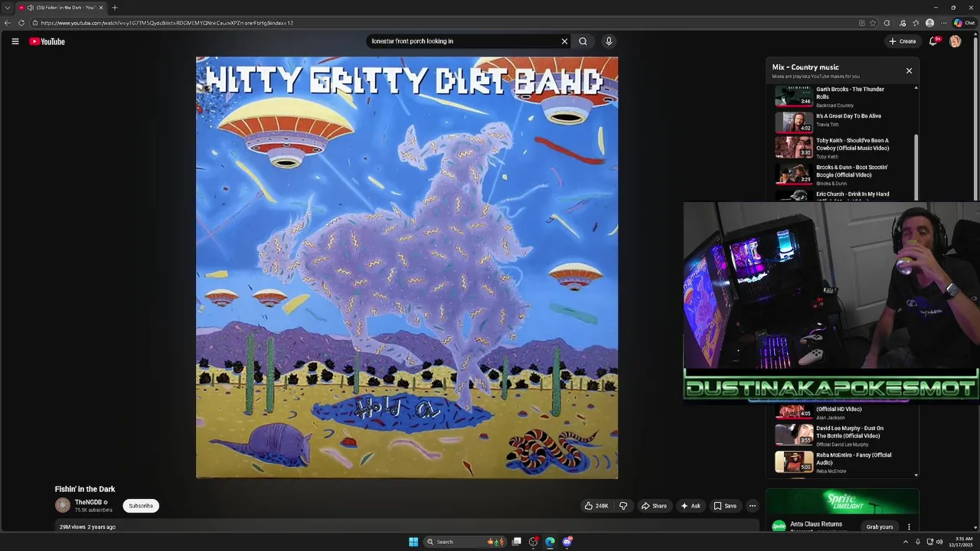The image size is (980, 551).
Task: Open Discord from the taskbar
Action: [x=567, y=542]
